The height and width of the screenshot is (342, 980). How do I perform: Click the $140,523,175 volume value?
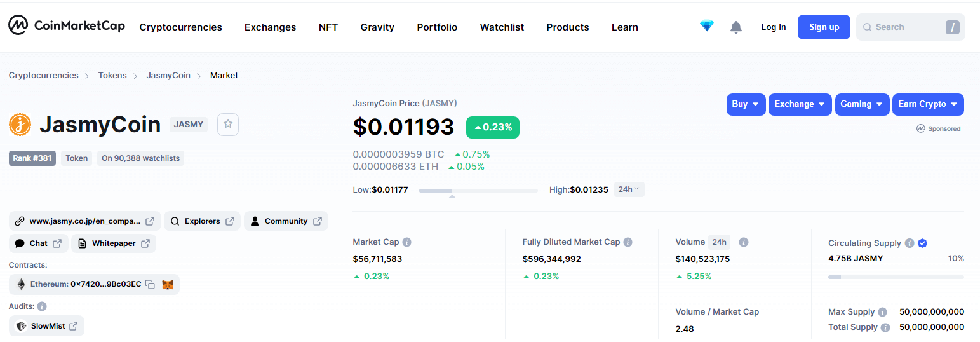[702, 259]
